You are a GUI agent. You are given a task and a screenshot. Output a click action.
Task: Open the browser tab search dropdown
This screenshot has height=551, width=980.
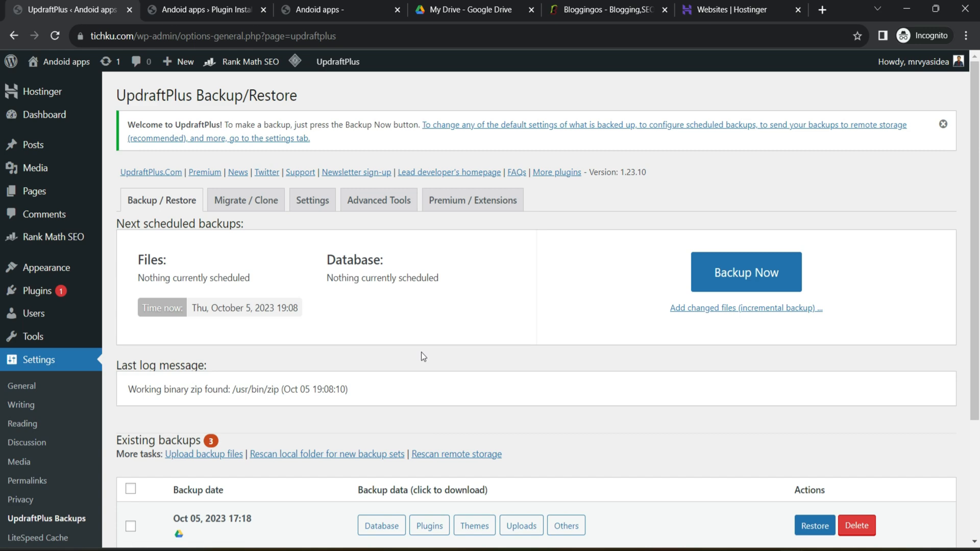877,9
